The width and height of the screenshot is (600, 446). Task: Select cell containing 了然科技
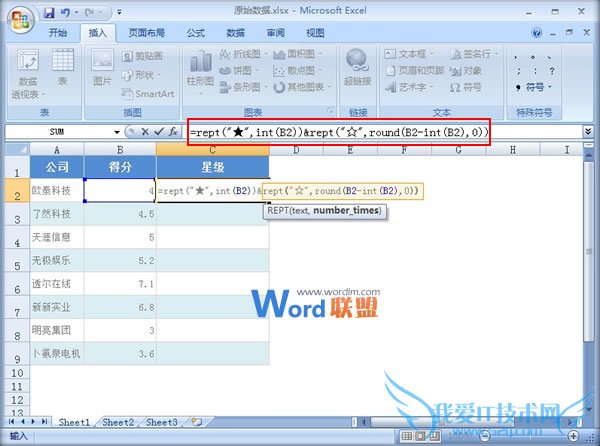point(57,214)
